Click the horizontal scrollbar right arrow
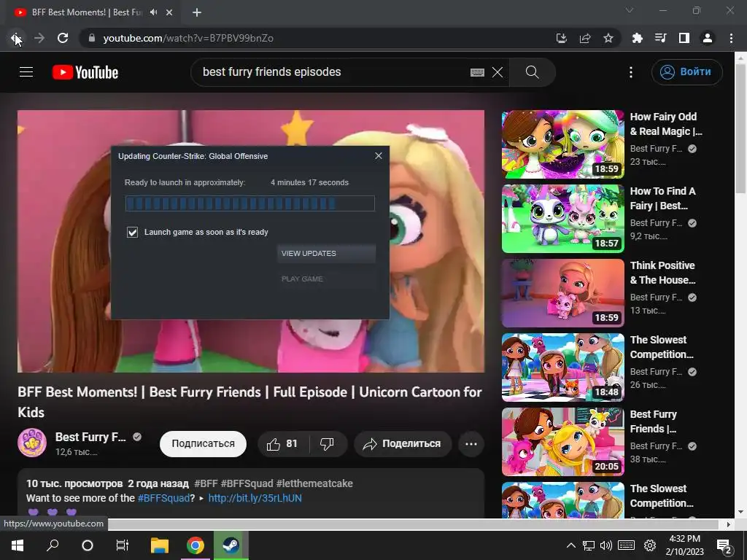This screenshot has height=560, width=747. (729, 524)
